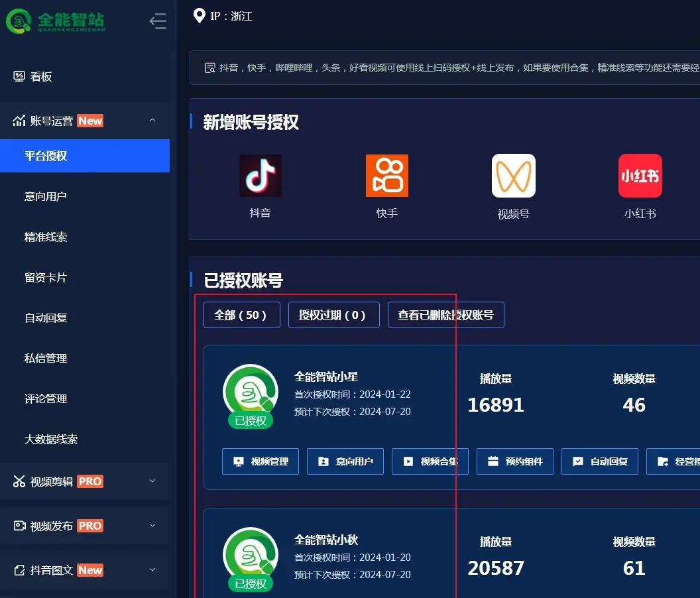The width and height of the screenshot is (700, 598).
Task: Click the 看板 dashboard icon
Action: point(19,76)
